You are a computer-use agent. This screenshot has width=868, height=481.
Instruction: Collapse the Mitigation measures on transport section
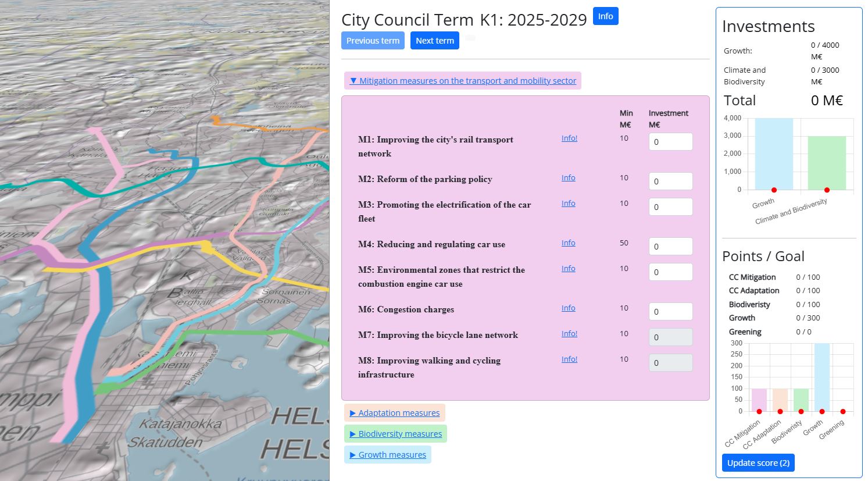(x=463, y=81)
